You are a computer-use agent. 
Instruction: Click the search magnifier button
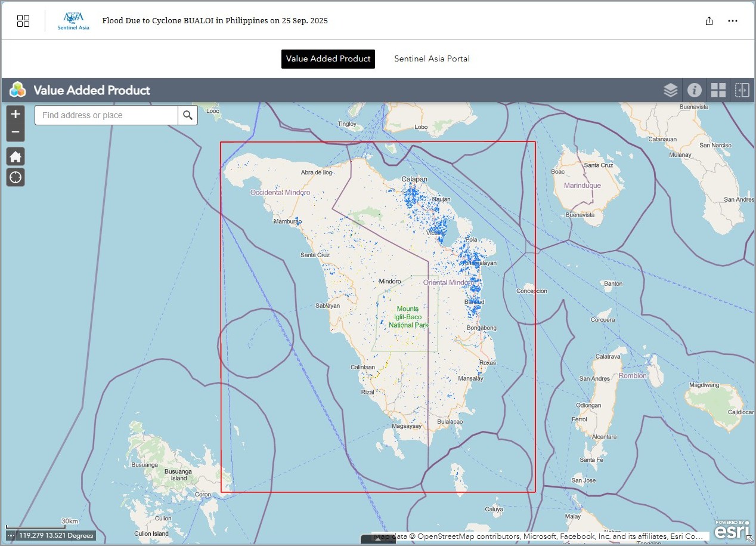[188, 115]
